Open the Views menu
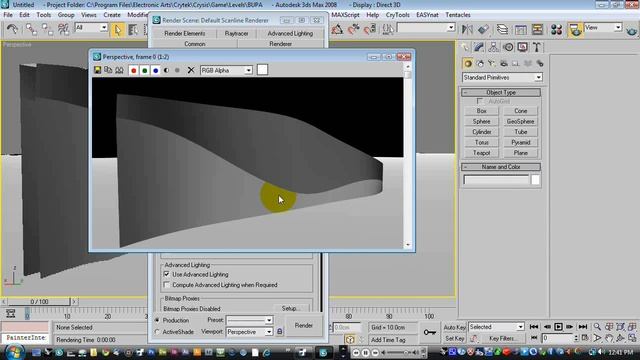The image size is (640, 360). pyautogui.click(x=88, y=15)
